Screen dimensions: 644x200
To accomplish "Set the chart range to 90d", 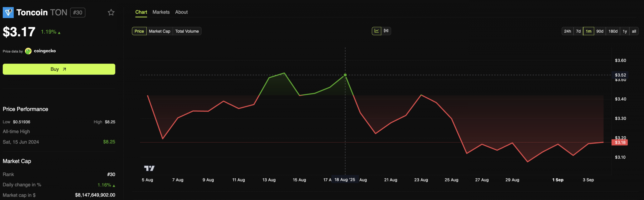I will click(x=600, y=31).
